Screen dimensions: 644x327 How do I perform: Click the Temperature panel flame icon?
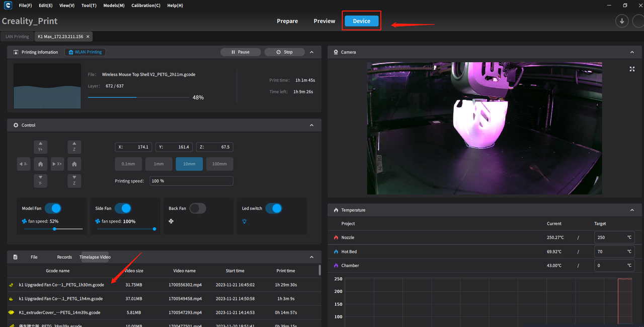[336, 210]
